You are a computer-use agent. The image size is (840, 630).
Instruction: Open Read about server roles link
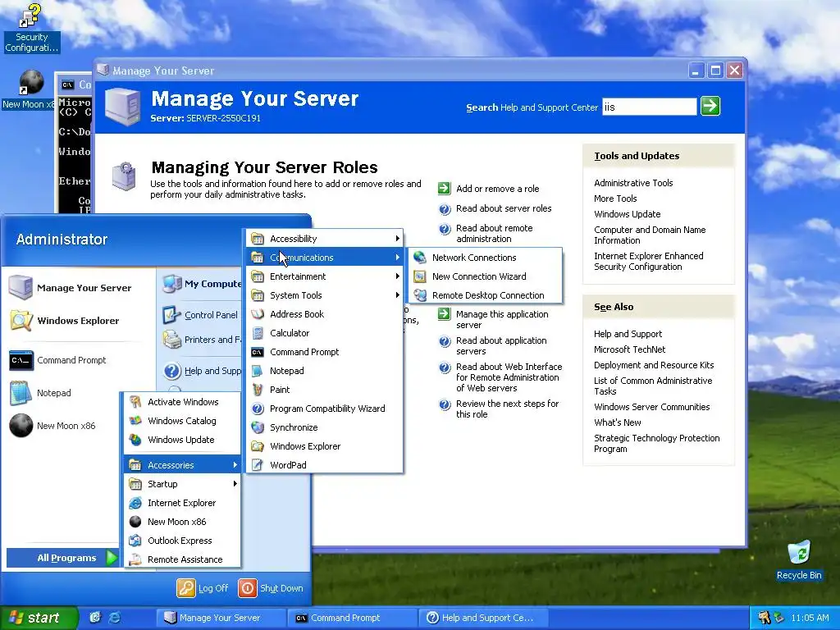click(x=504, y=208)
